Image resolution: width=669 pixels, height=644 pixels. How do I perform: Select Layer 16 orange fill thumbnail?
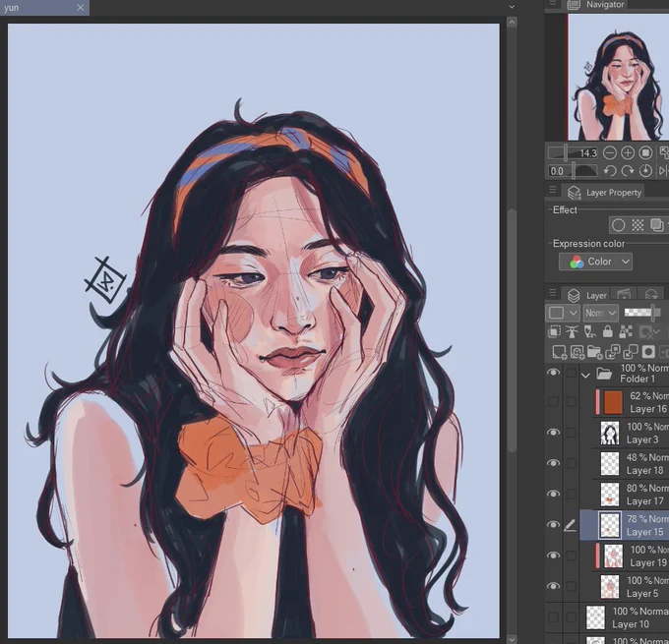[x=613, y=402]
